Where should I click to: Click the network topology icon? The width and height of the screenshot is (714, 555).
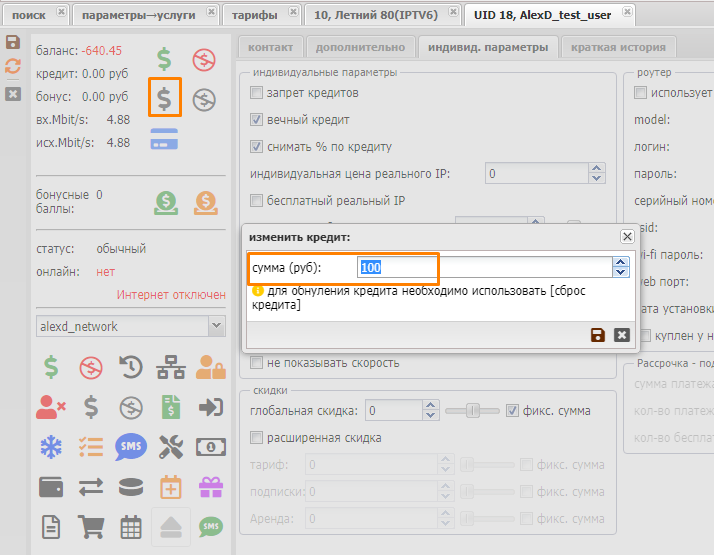click(x=170, y=368)
